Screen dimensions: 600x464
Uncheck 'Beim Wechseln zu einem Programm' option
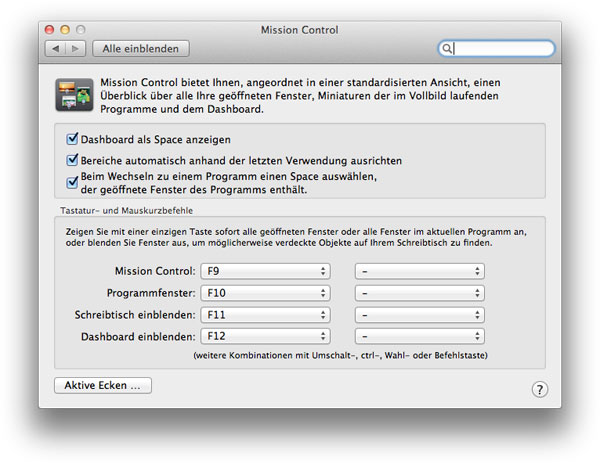(x=73, y=182)
